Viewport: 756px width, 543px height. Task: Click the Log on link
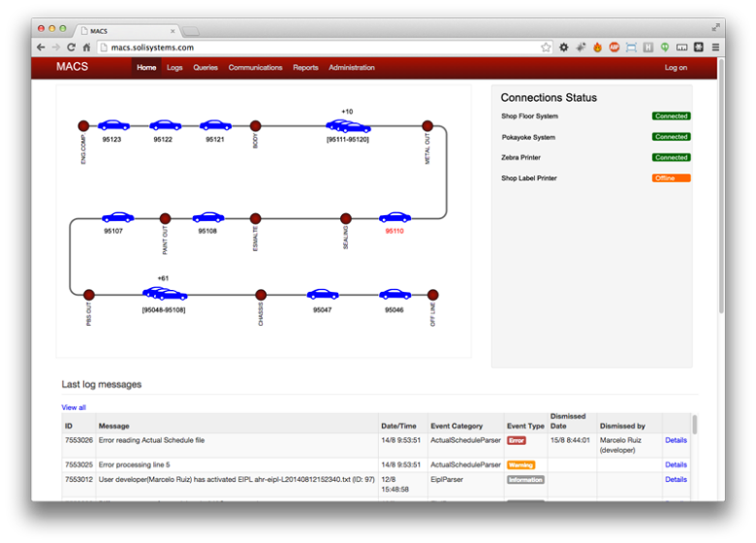coord(676,68)
